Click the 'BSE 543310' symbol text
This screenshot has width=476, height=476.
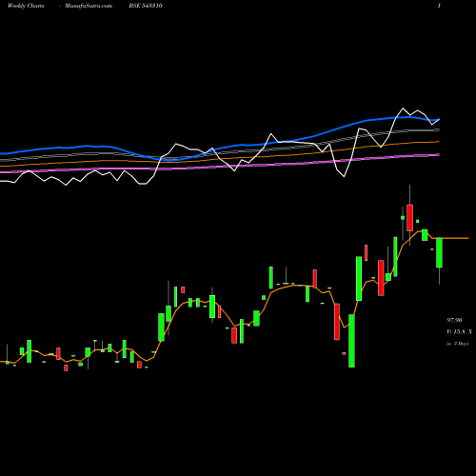[146, 6]
